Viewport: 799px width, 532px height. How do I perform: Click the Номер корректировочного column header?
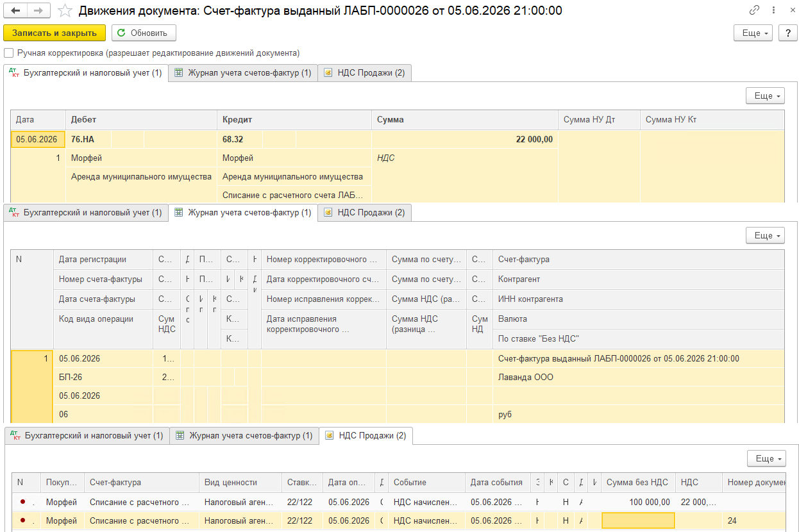tap(323, 260)
